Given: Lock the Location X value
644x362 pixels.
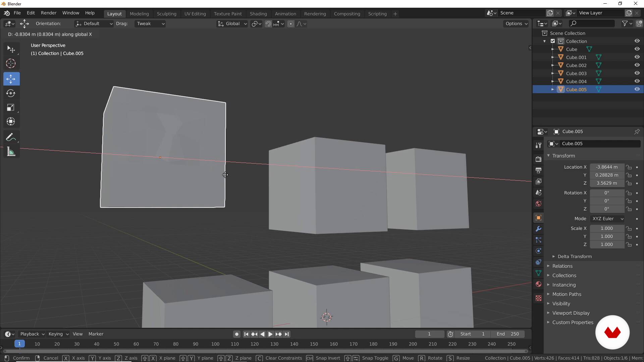Looking at the screenshot, I should [x=629, y=167].
